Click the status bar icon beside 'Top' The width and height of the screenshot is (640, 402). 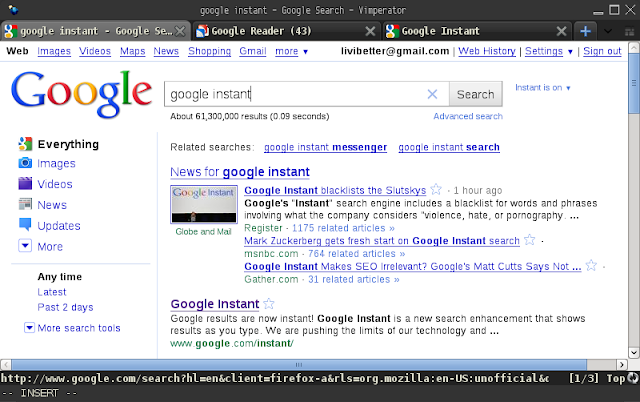click(x=633, y=378)
